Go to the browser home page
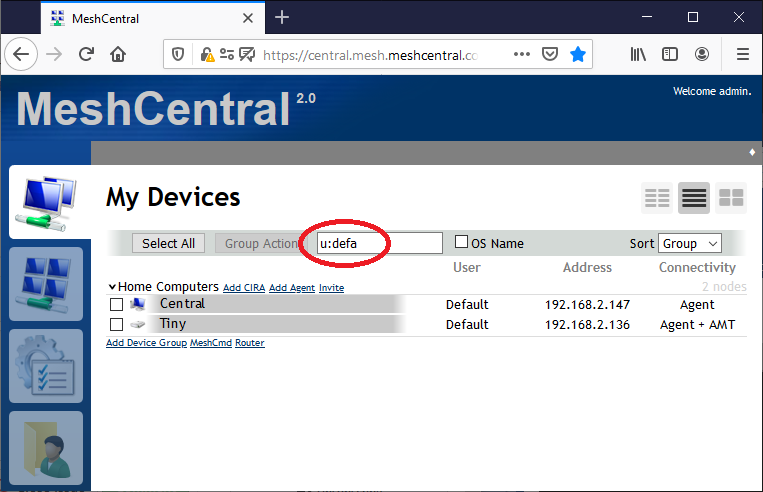763x492 pixels. click(118, 54)
